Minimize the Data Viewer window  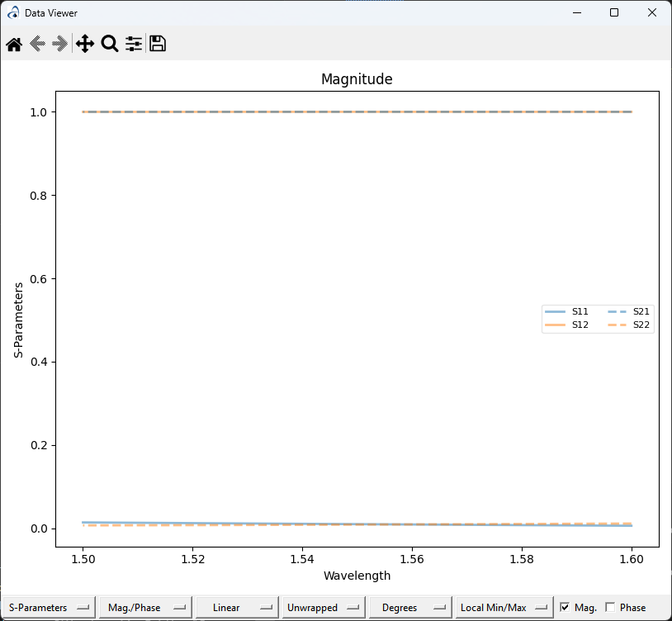pos(577,13)
